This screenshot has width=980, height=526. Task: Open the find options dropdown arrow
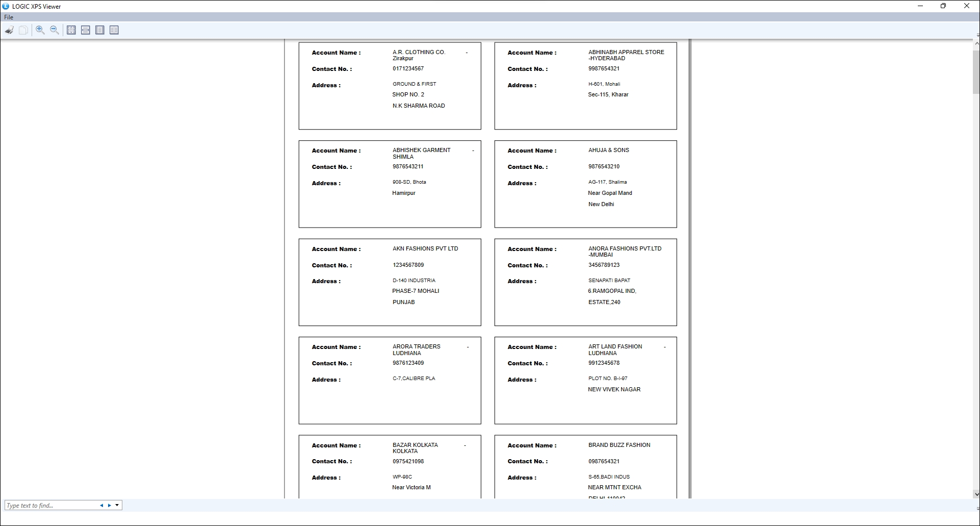[x=117, y=506]
